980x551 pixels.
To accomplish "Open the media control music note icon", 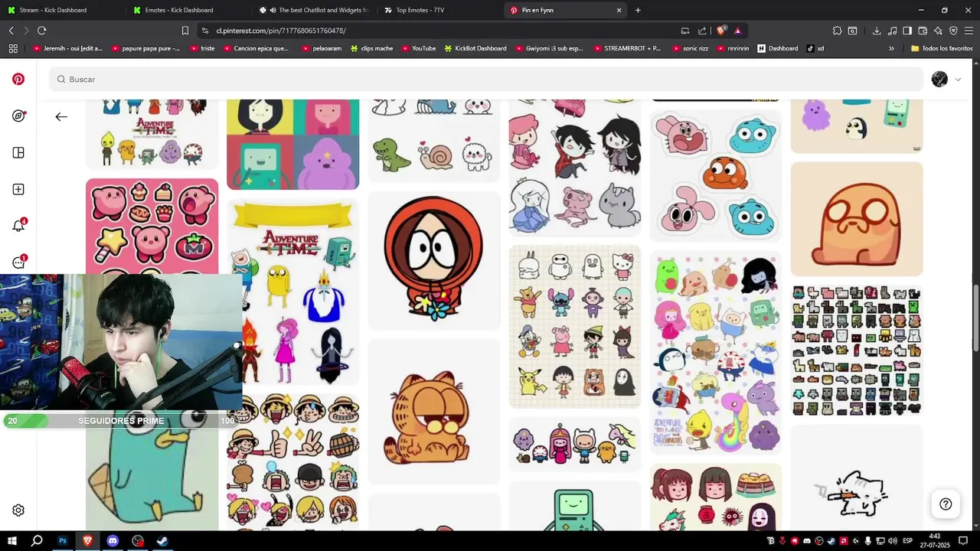I will pyautogui.click(x=892, y=31).
